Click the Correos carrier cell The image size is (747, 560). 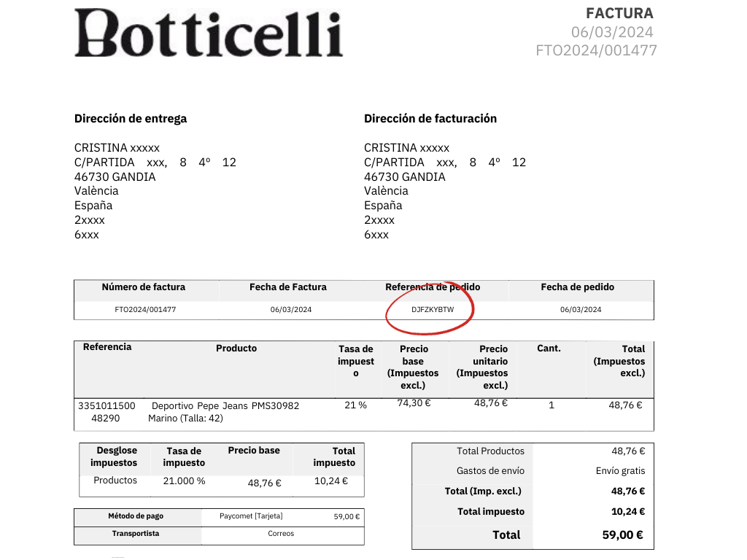click(281, 534)
